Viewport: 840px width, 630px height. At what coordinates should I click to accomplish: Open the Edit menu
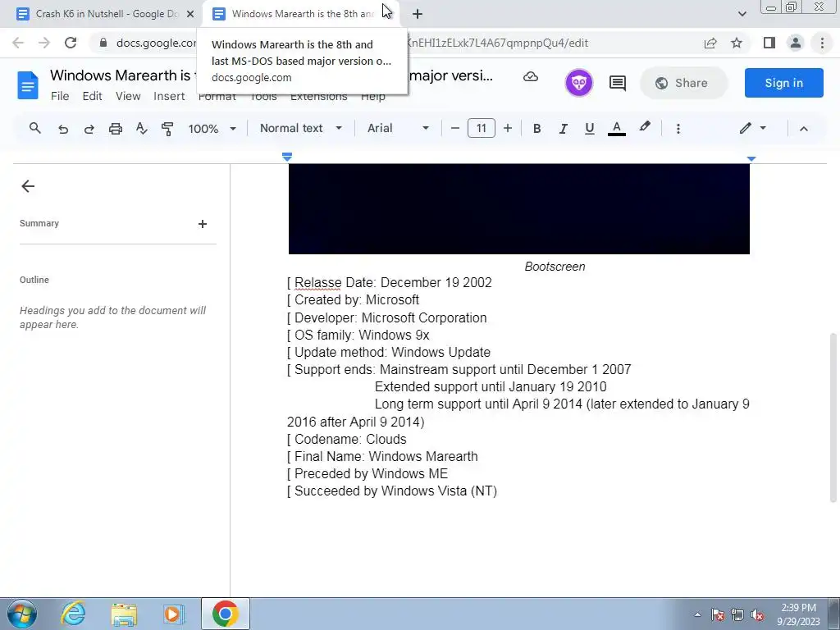coord(92,97)
